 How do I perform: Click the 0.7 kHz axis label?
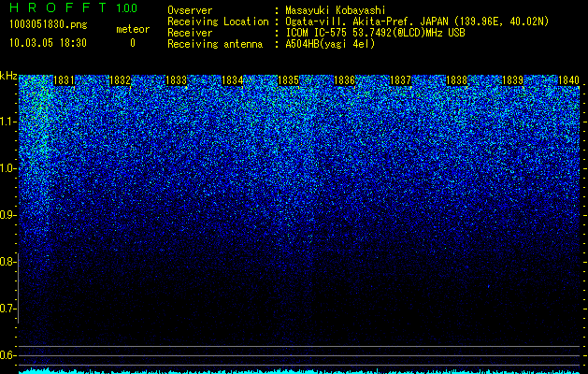click(x=8, y=309)
